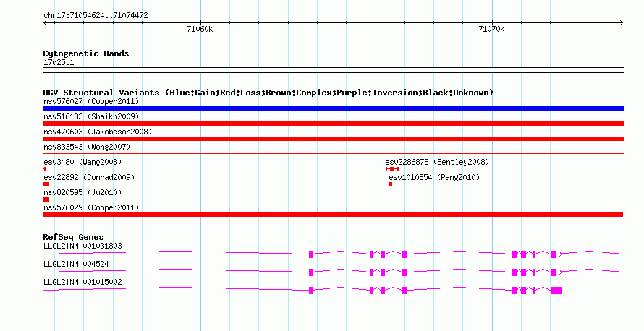This screenshot has width=644, height=331.
Task: Click the first exon of LLGL2 NM_001031803
Action: (311, 254)
